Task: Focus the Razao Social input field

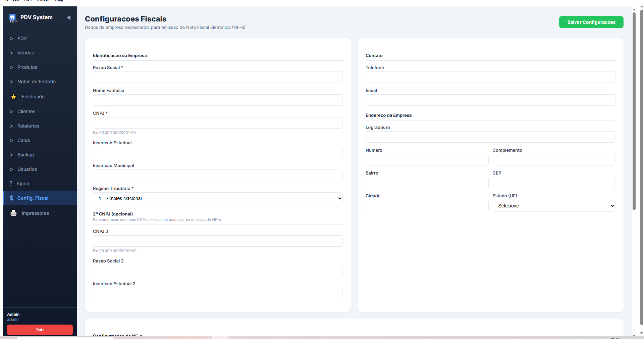Action: point(217,77)
